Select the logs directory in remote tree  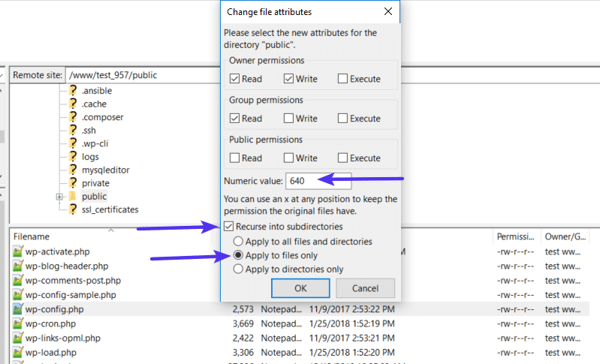pos(90,157)
